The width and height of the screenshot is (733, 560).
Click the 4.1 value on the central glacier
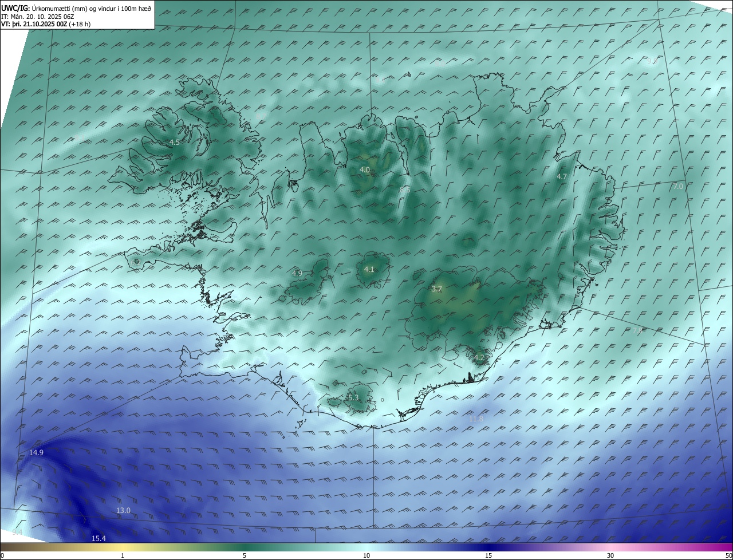(x=369, y=270)
